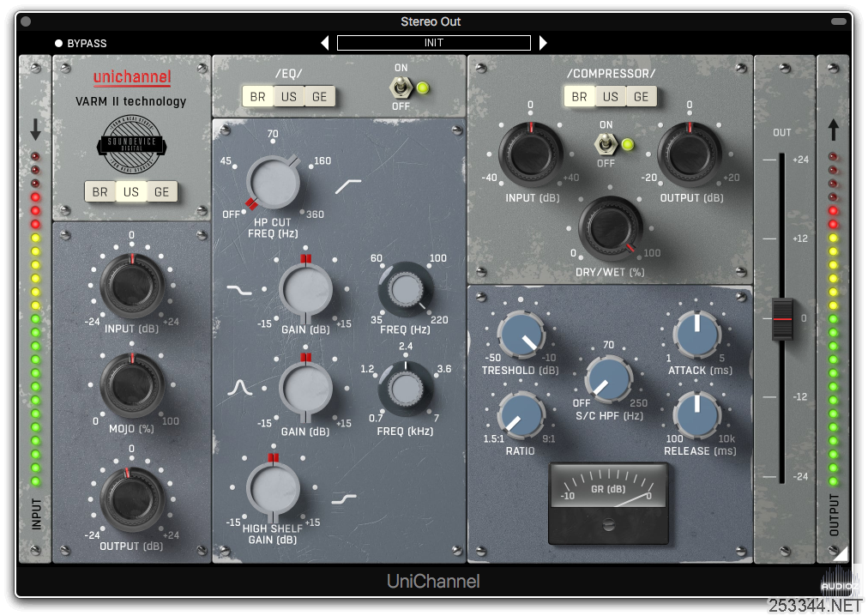The image size is (868, 616).
Task: Select BR model under unichannel logo
Action: pyautogui.click(x=99, y=191)
